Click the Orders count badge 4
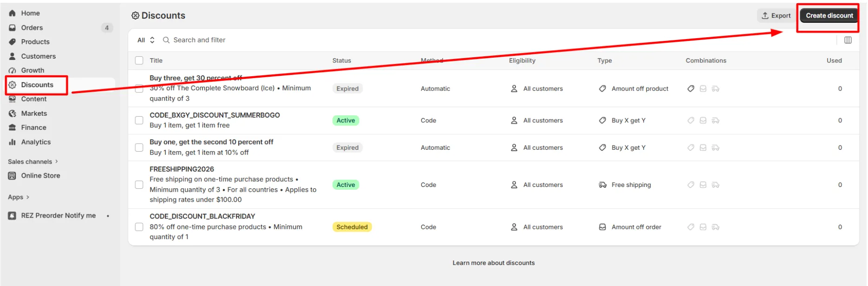The width and height of the screenshot is (868, 286). tap(107, 28)
